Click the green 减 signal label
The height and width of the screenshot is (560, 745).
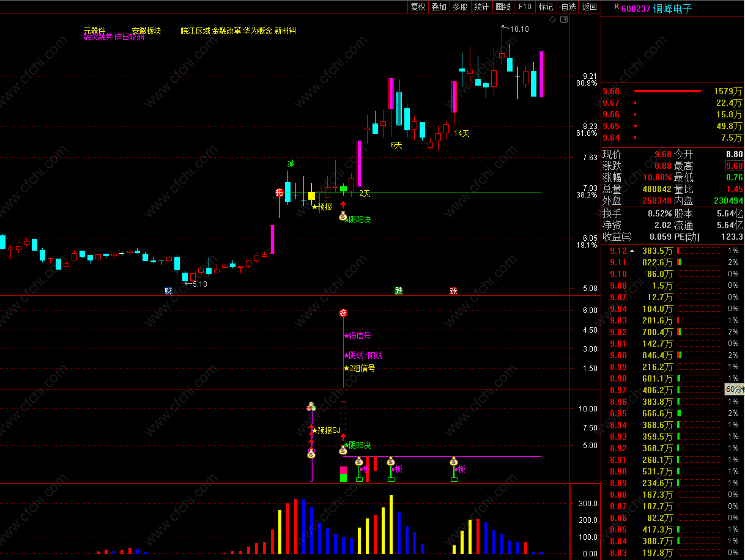[x=291, y=163]
